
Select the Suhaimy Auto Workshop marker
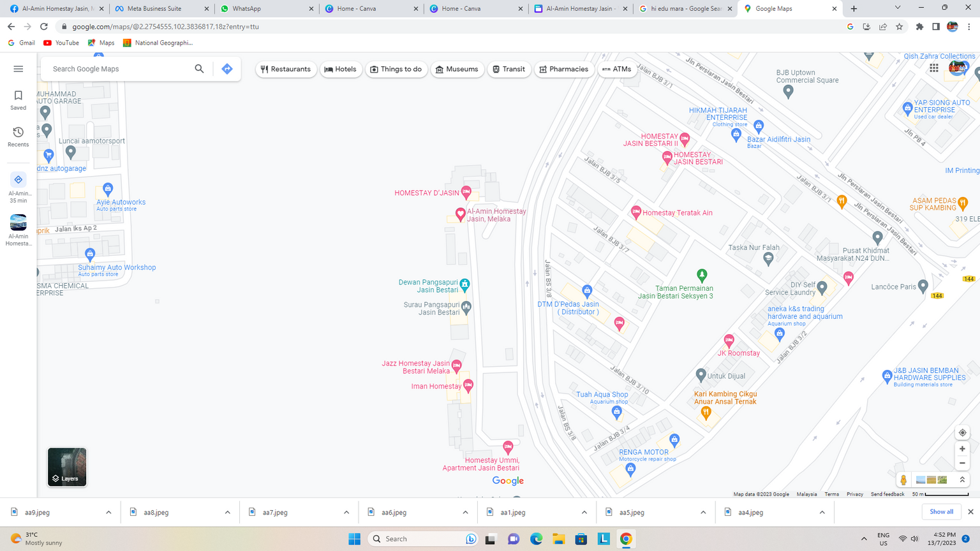coord(90,254)
